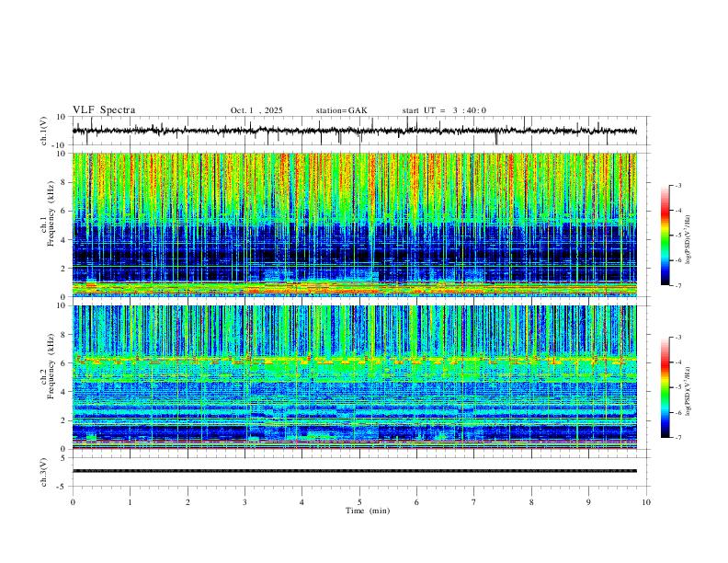Click the "-5" tick on ch.3(V) axis
The height and width of the screenshot is (563, 728).
pyautogui.click(x=63, y=487)
